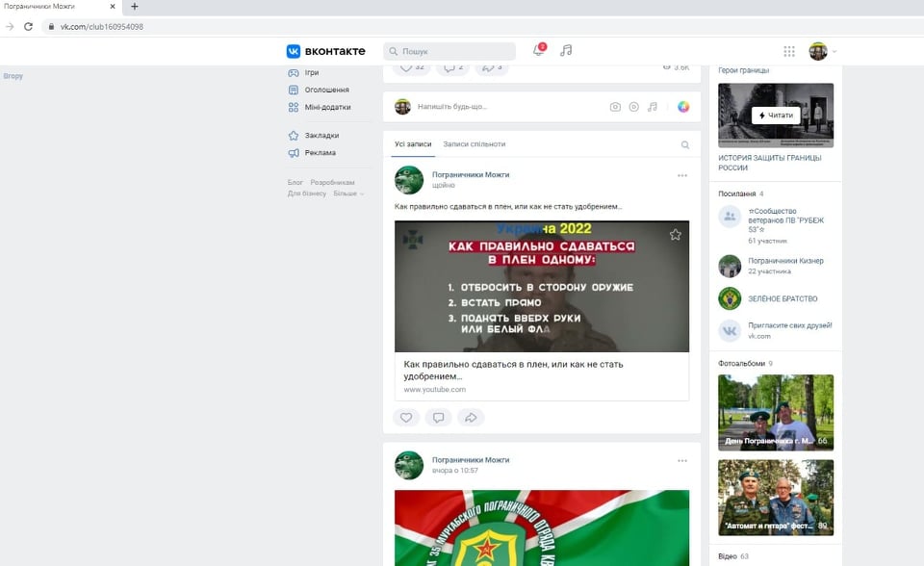
Task: Bookmark the video using star icon
Action: point(675,235)
